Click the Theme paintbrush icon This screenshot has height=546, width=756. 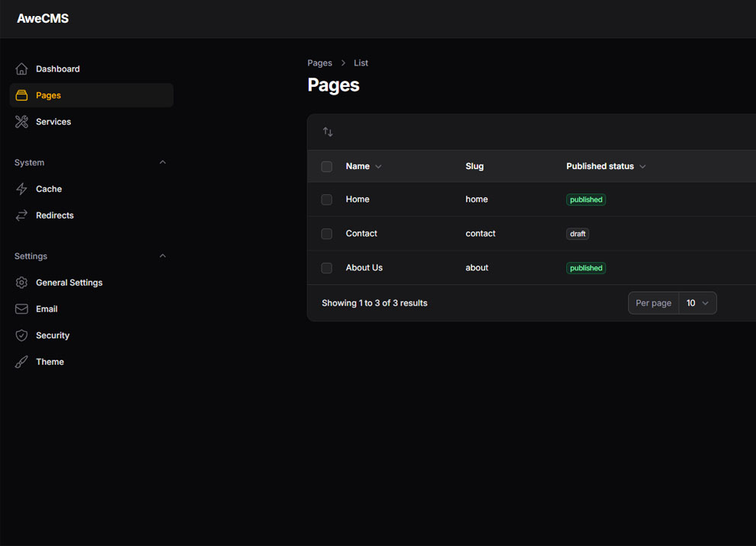pos(21,362)
